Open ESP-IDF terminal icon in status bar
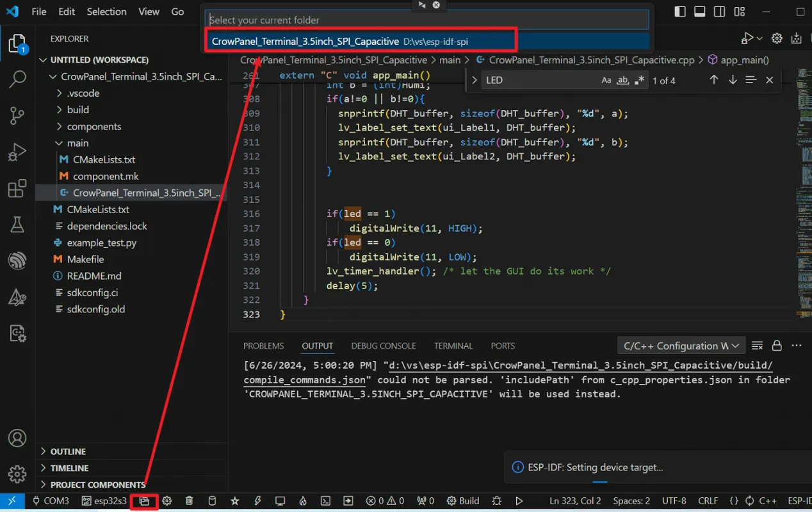The image size is (812, 512). (x=325, y=501)
